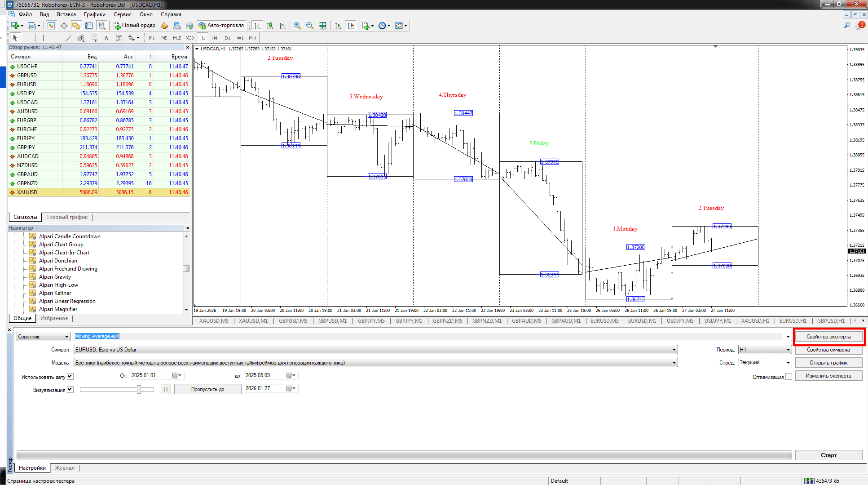
Task: Switch to the Тиковый график tab
Action: (x=67, y=217)
